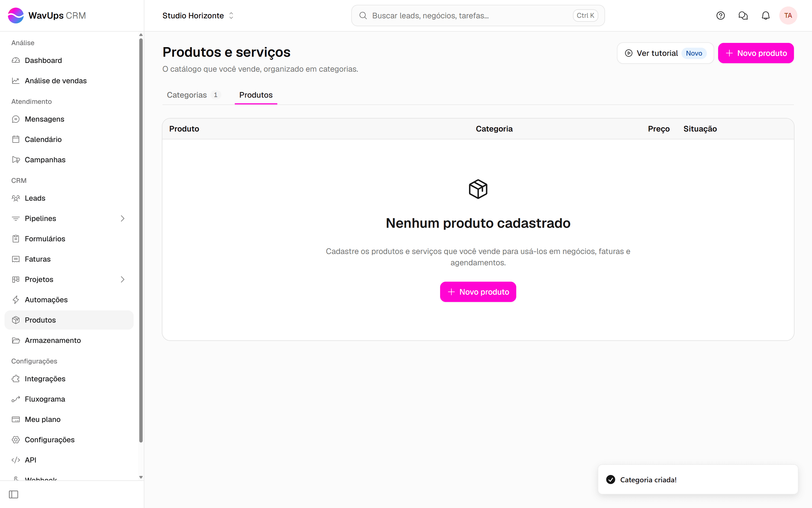This screenshot has width=812, height=508.
Task: Select the Produtos tab
Action: 256,95
